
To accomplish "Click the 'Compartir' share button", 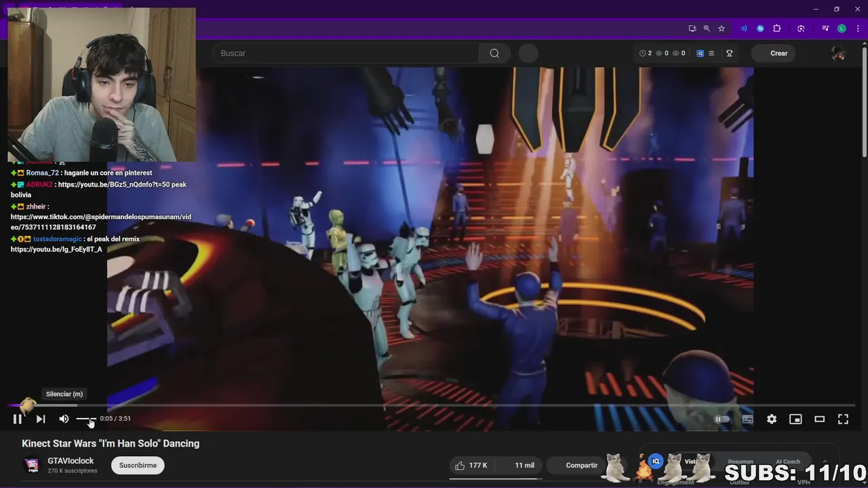I will click(x=575, y=466).
